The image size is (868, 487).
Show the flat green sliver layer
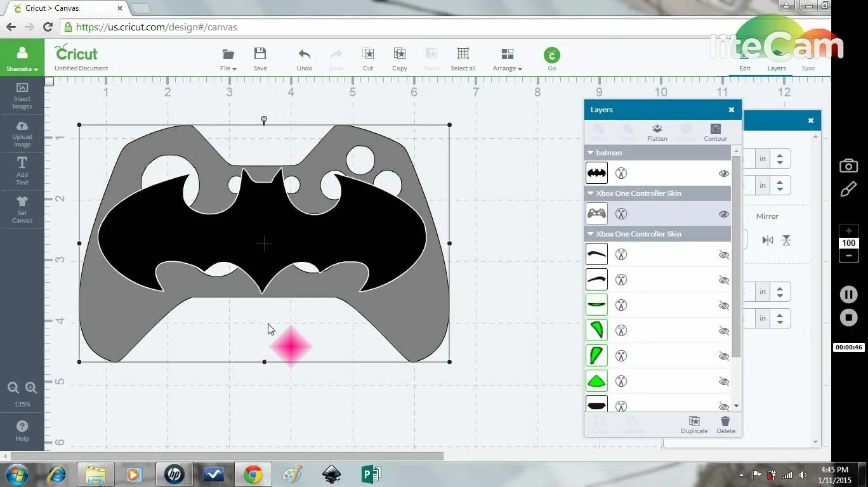[723, 305]
